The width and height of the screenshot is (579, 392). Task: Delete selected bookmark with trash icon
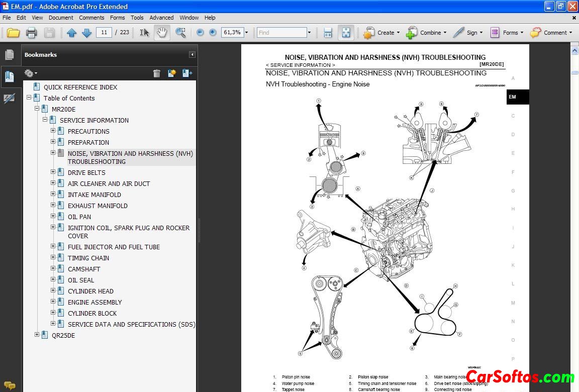coord(157,73)
